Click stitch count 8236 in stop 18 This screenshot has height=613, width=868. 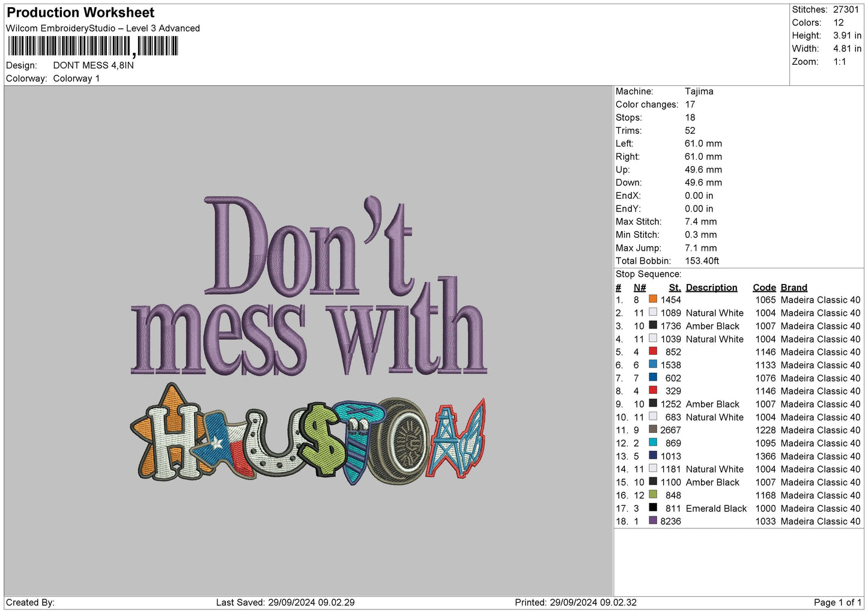coord(670,521)
